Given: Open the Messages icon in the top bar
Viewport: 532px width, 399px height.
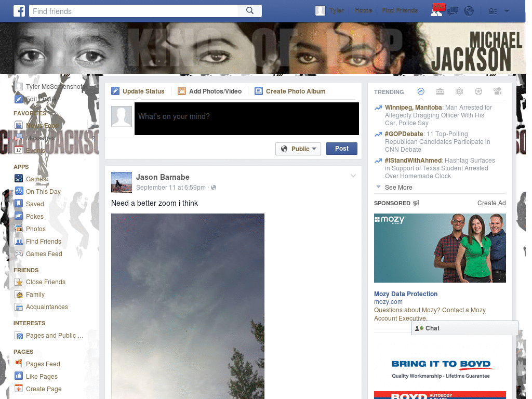Looking at the screenshot, I should pyautogui.click(x=453, y=10).
